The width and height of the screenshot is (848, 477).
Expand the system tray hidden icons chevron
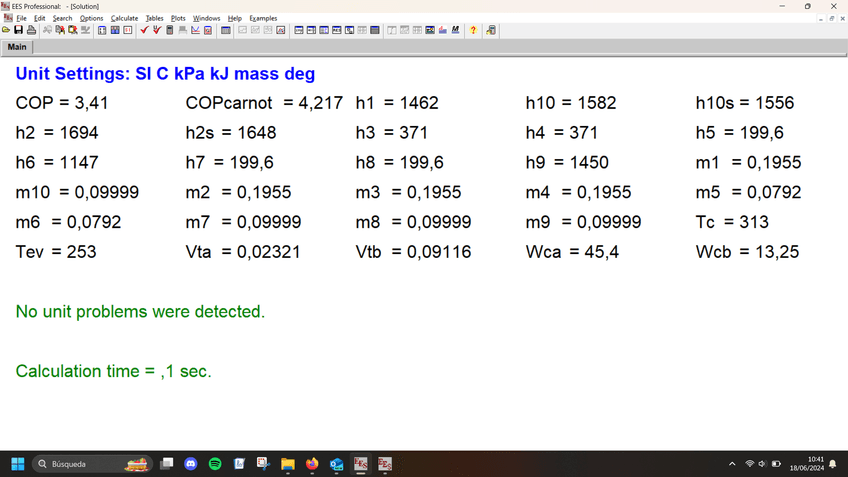732,464
